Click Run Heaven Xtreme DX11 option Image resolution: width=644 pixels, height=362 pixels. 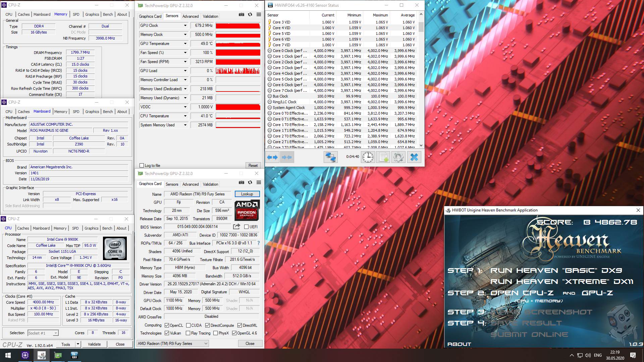coord(562,282)
